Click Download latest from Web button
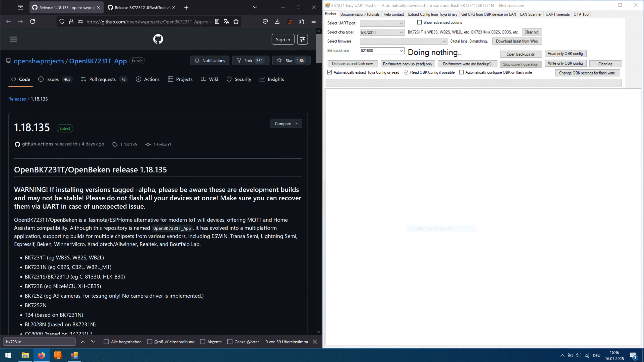The image size is (644, 362). pyautogui.click(x=517, y=41)
